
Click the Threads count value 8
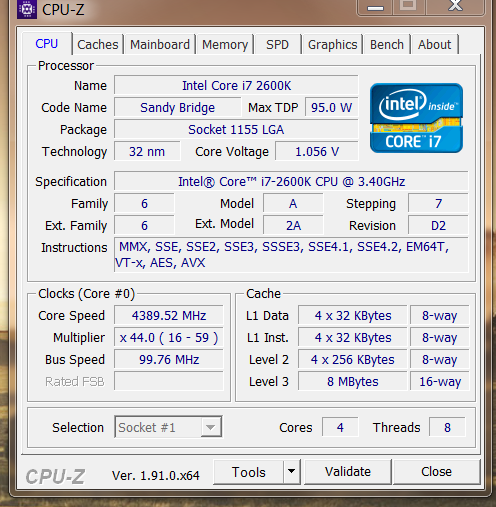pyautogui.click(x=447, y=427)
